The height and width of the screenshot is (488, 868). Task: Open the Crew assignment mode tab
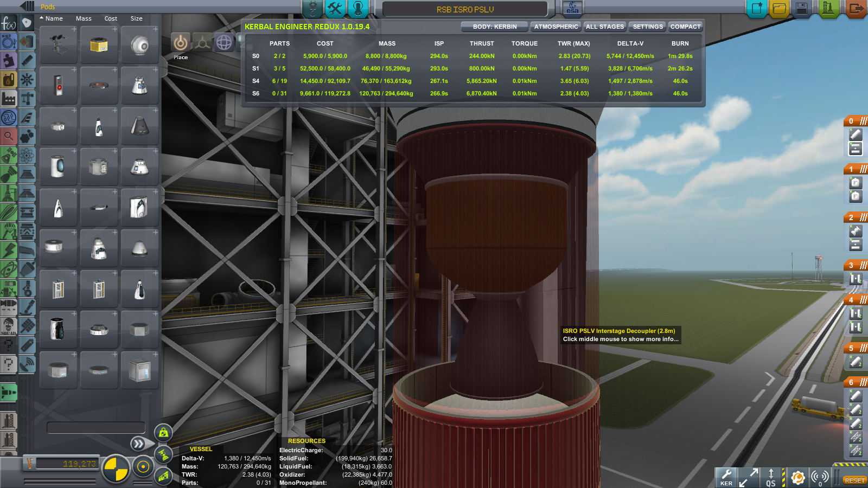pyautogui.click(x=358, y=8)
